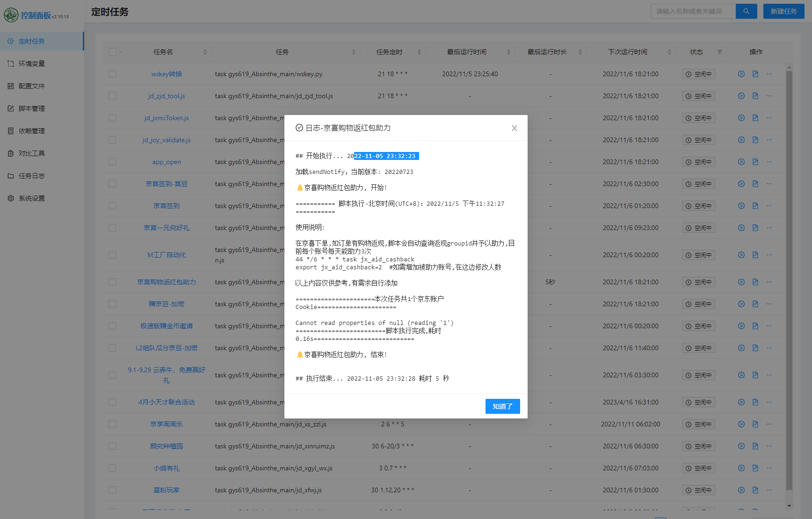Open more actions menu for wskey转换 row
Image resolution: width=812 pixels, height=519 pixels.
[769, 74]
